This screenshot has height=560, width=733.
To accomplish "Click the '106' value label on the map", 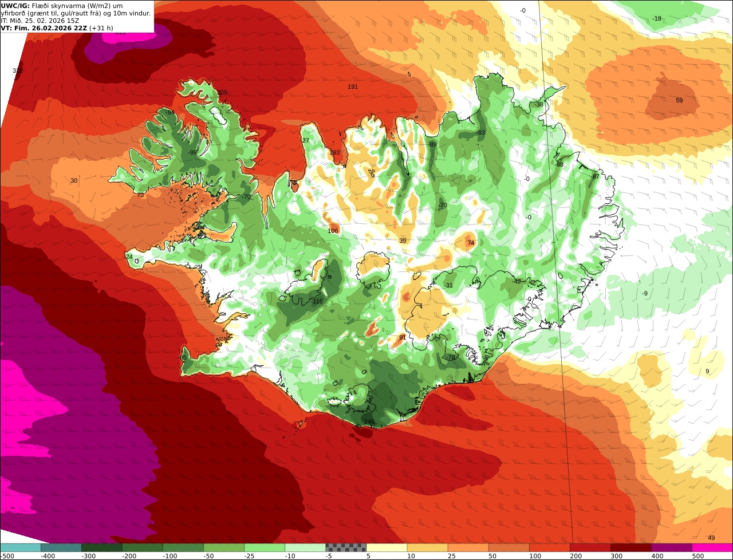I will (333, 231).
